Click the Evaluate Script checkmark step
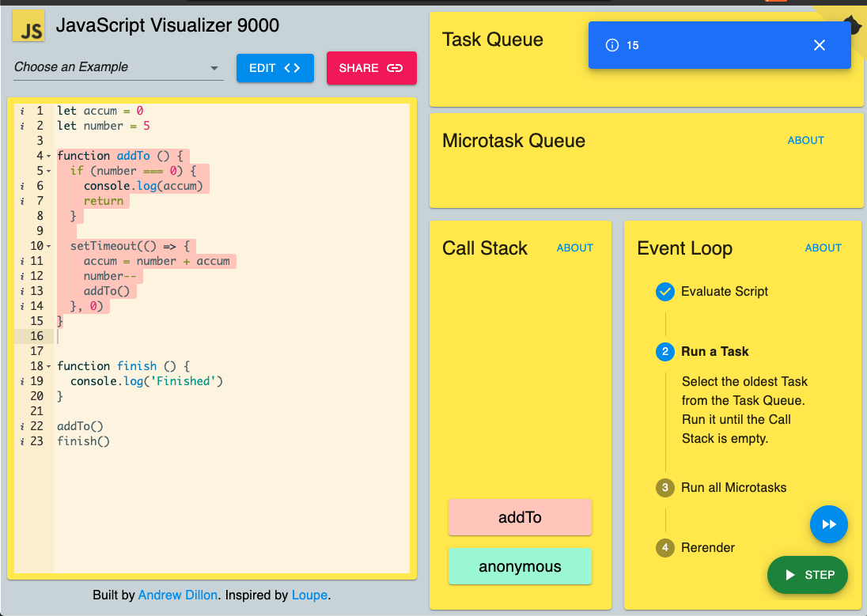The height and width of the screenshot is (616, 867). click(x=664, y=292)
